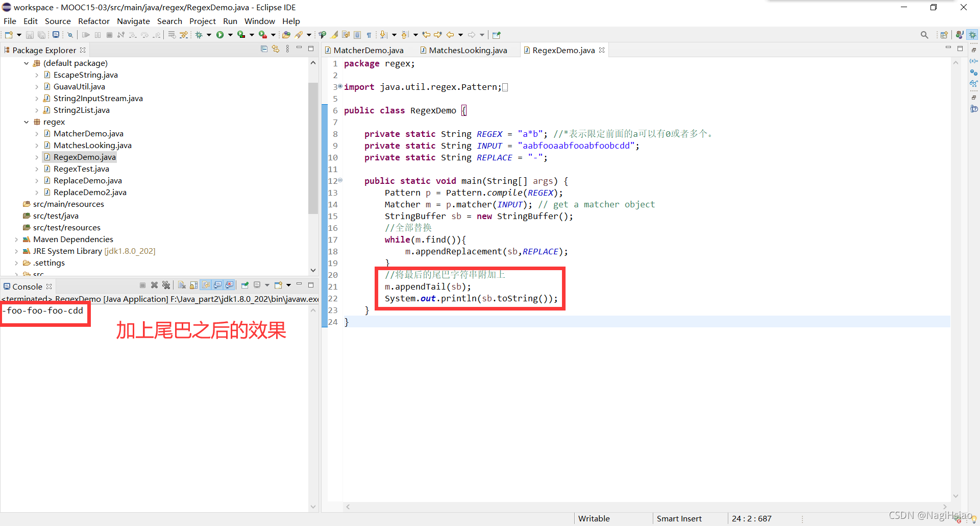Toggle Link with Editor in Package Explorer
The width and height of the screenshot is (980, 526).
tap(276, 49)
